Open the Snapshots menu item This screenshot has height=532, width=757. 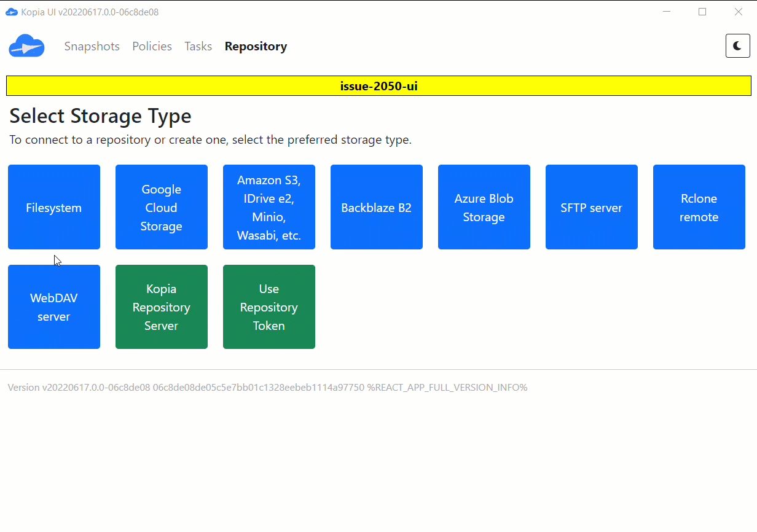pyautogui.click(x=92, y=46)
